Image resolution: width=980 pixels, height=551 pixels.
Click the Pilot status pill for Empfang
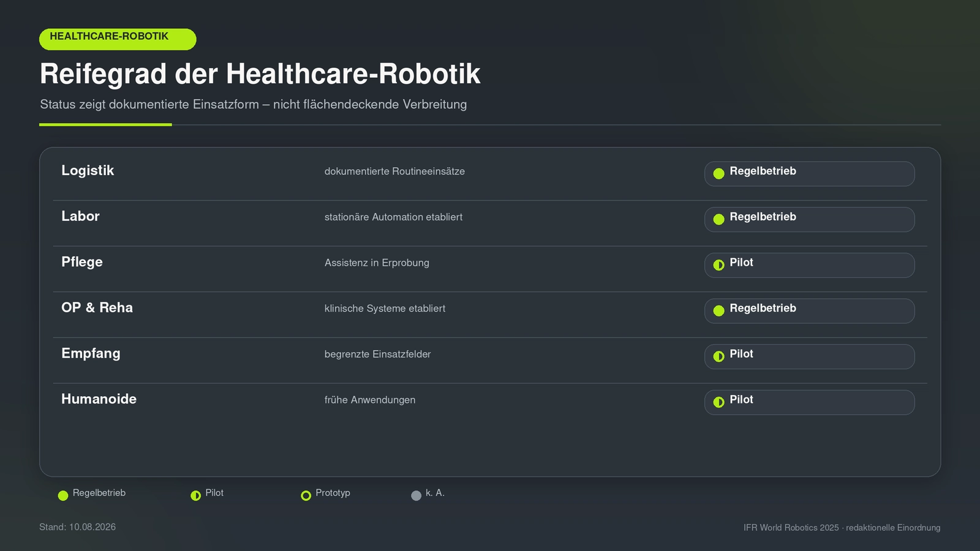tap(810, 356)
